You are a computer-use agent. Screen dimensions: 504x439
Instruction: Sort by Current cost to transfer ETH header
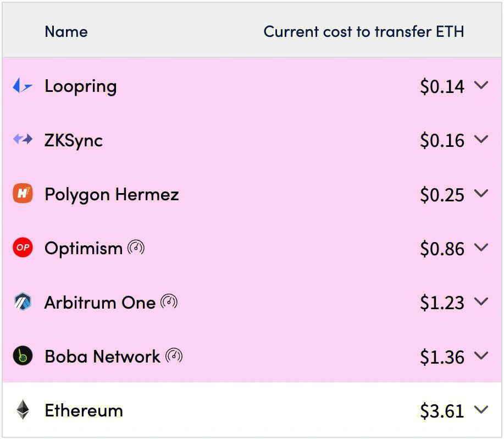[x=364, y=31]
